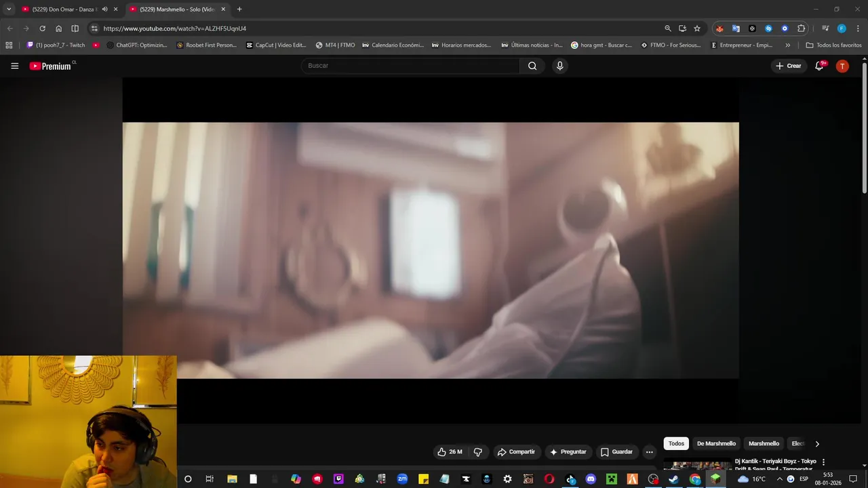The height and width of the screenshot is (488, 868).
Task: Open the zoom magnifier icon in address bar
Action: pos(668,28)
